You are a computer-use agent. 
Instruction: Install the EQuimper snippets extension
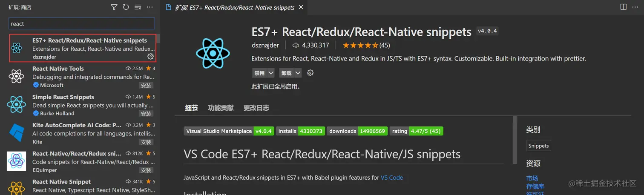click(146, 170)
